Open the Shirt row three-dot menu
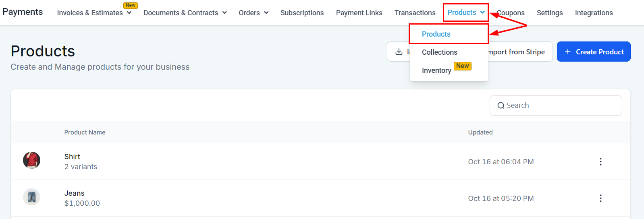 (x=600, y=161)
